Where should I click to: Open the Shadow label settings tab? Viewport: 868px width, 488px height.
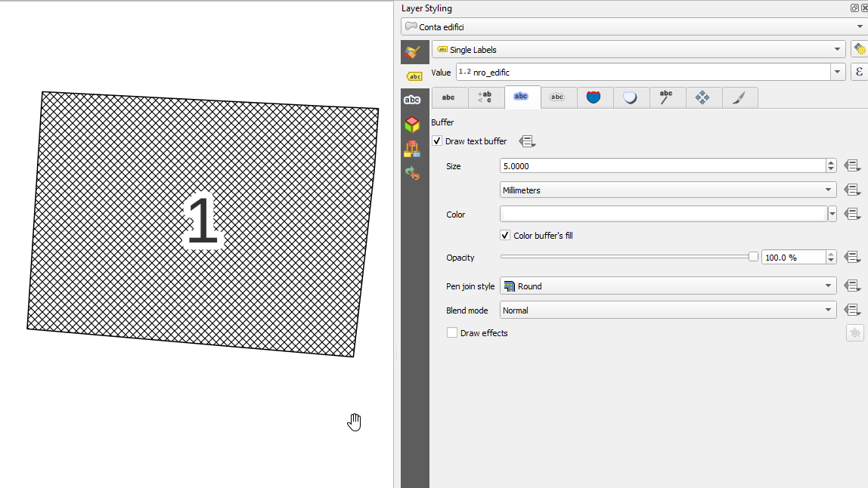(x=630, y=97)
